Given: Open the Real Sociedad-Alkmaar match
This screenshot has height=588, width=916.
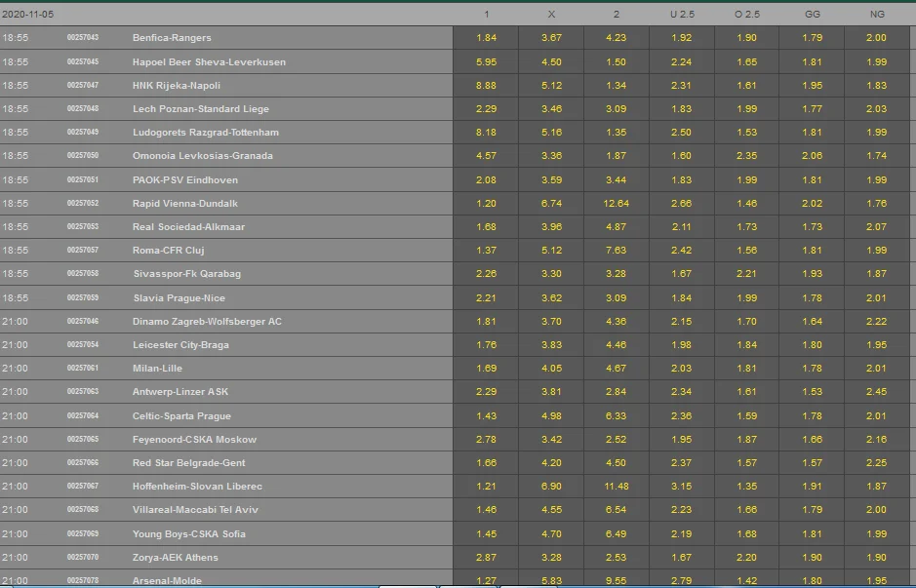Looking at the screenshot, I should 188,227.
